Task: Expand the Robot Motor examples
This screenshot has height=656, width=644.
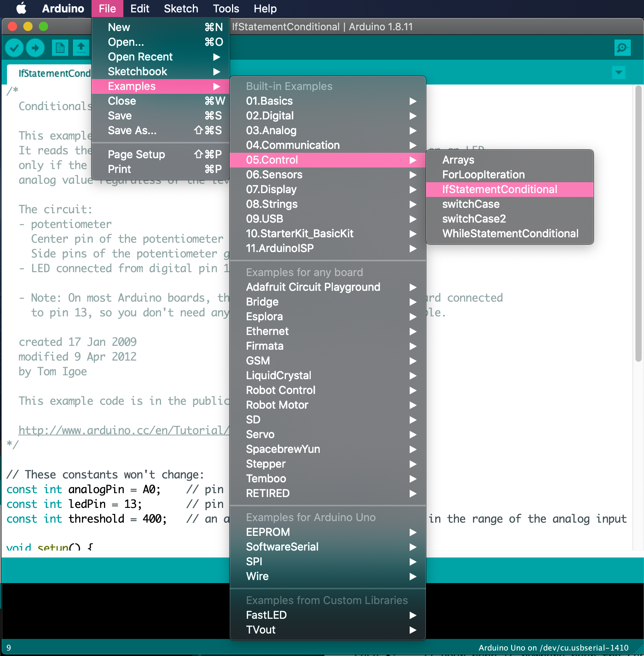Action: click(x=328, y=405)
